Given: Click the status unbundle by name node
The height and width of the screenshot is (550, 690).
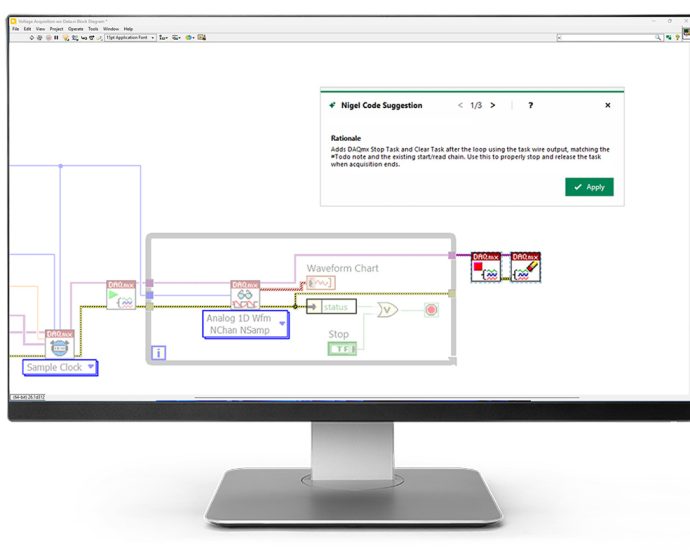Looking at the screenshot, I should point(331,307).
